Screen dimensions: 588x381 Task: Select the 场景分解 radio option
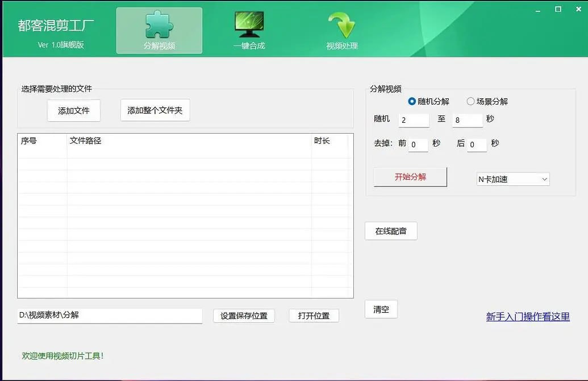tap(487, 101)
